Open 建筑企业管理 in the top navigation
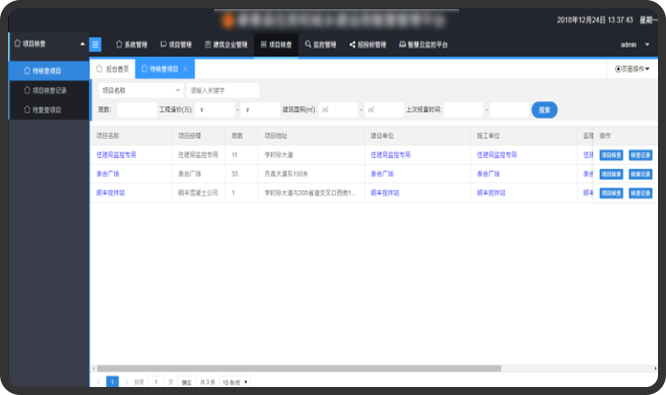Viewport: 666px width, 395px height. pos(226,45)
